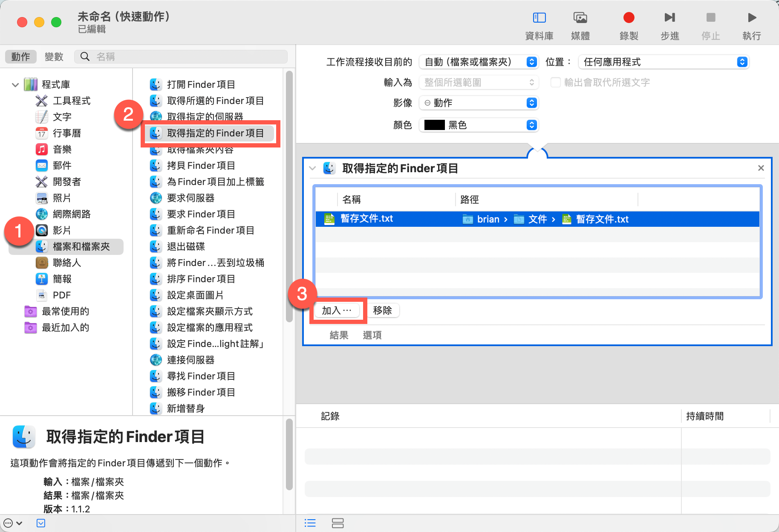Open the 結果 tab of the action
This screenshot has width=779, height=532.
(339, 335)
